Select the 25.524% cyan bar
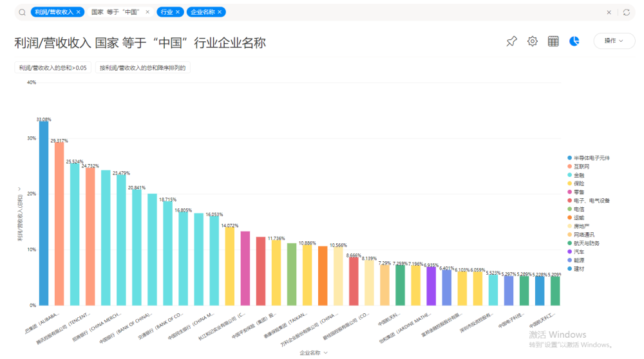Viewport: 644px width, 359px height. pos(75,234)
